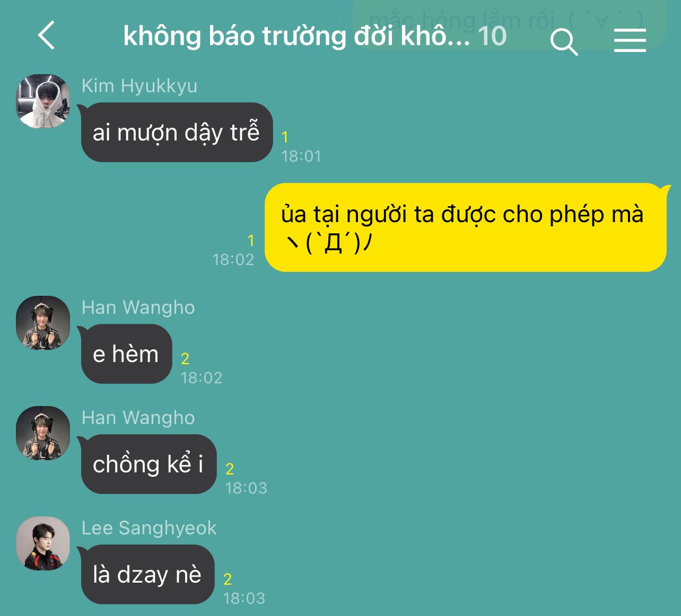Screen dimensions: 681x616
Task: Select the "là dzay nè" message bubble
Action: pos(147,574)
